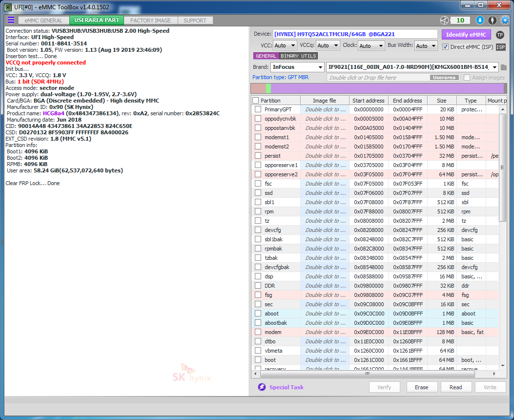Click the purple userdata segment in partition map
The width and height of the screenshot is (514, 420).
387,88
